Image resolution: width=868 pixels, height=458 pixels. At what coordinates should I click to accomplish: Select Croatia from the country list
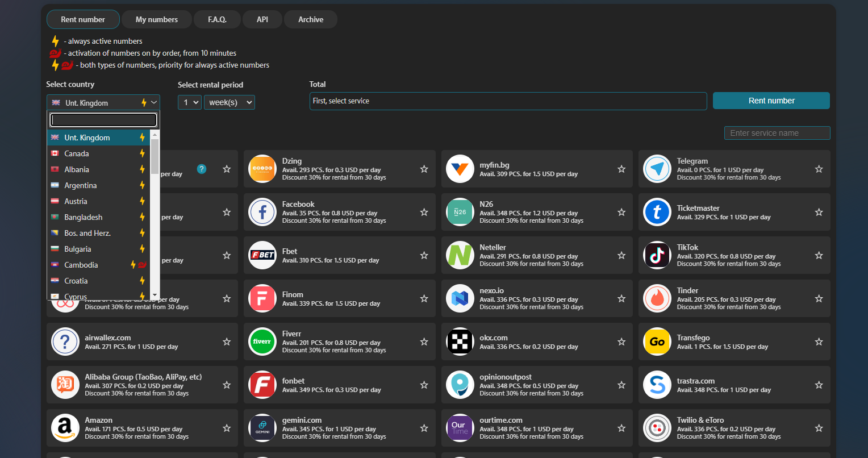[x=98, y=281]
